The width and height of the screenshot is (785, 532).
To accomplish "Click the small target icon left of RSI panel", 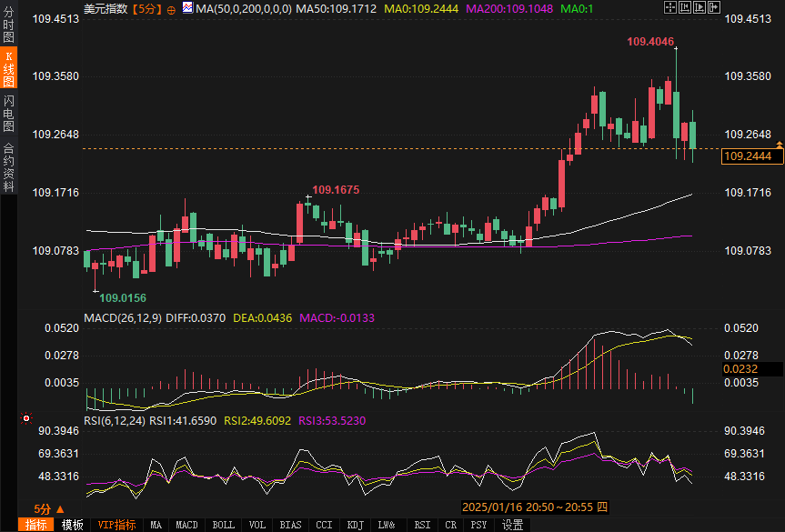I will [25, 418].
